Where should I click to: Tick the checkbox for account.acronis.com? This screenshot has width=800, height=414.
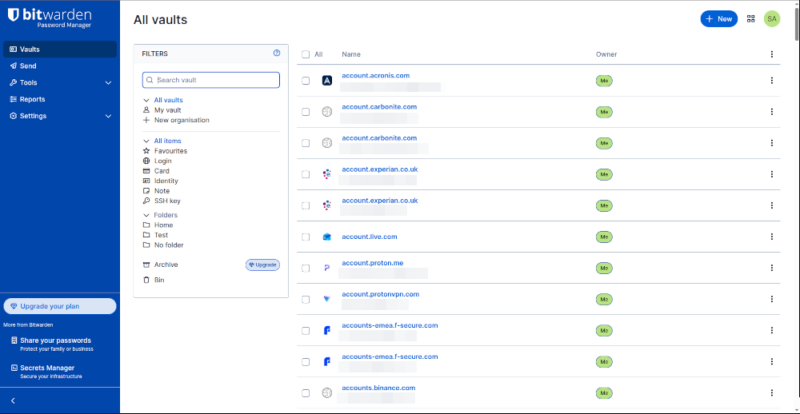(x=306, y=81)
